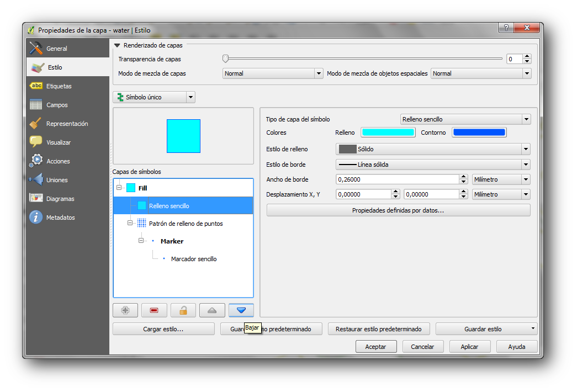This screenshot has height=392, width=577.
Task: Open the Uniones tab
Action: 68,179
